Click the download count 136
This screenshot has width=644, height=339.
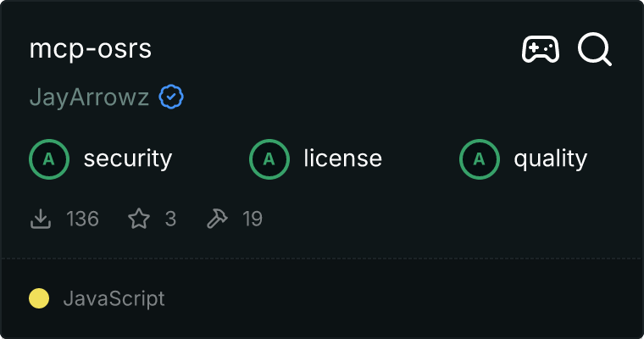(x=82, y=220)
